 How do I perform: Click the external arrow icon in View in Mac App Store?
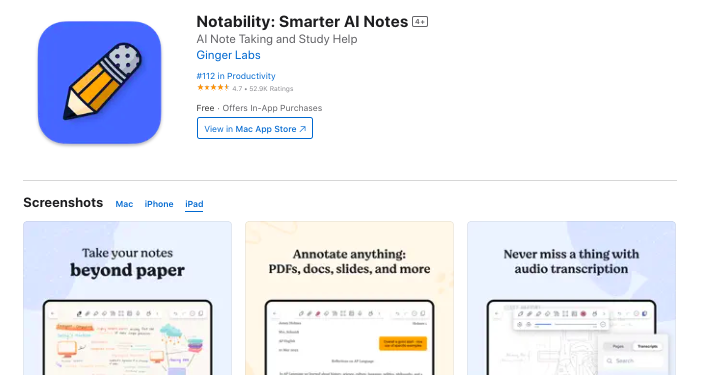(303, 129)
